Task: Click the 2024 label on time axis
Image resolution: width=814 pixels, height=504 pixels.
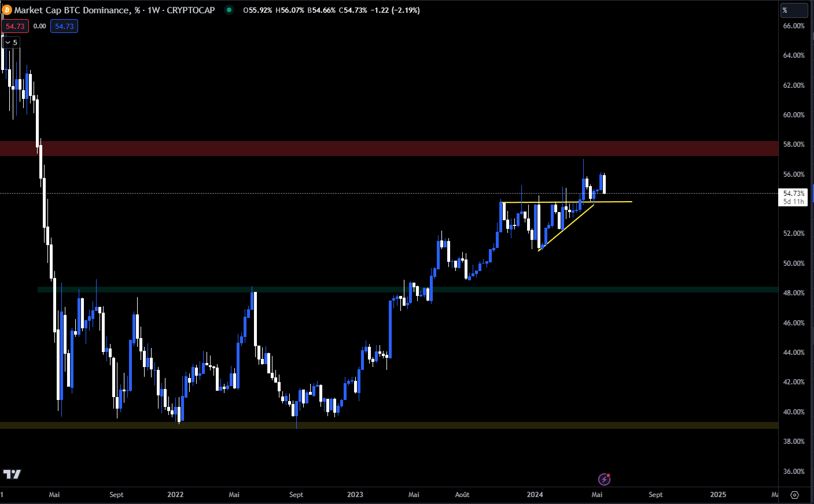Action: [535, 495]
